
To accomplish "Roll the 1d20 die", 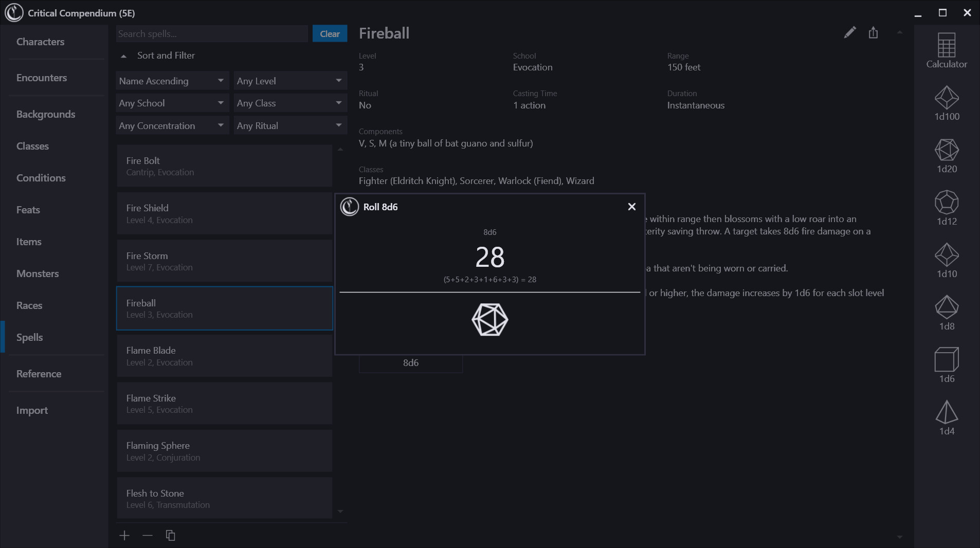I will click(947, 153).
